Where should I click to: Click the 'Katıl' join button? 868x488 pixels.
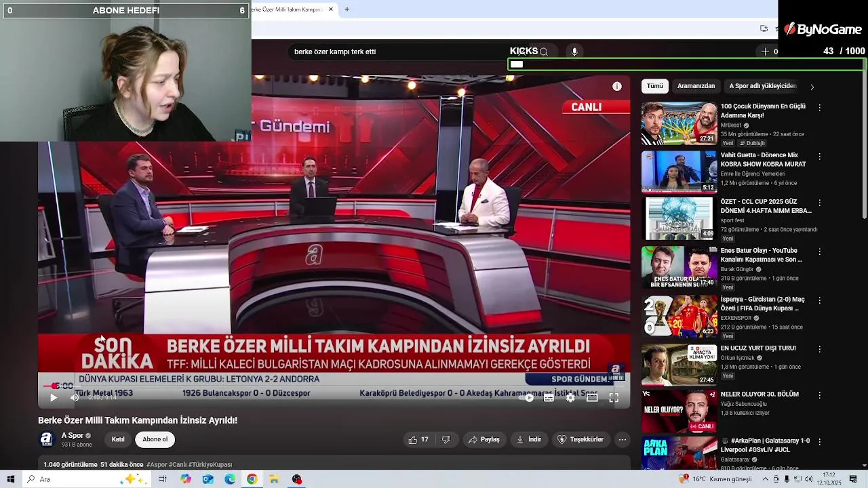pyautogui.click(x=118, y=439)
